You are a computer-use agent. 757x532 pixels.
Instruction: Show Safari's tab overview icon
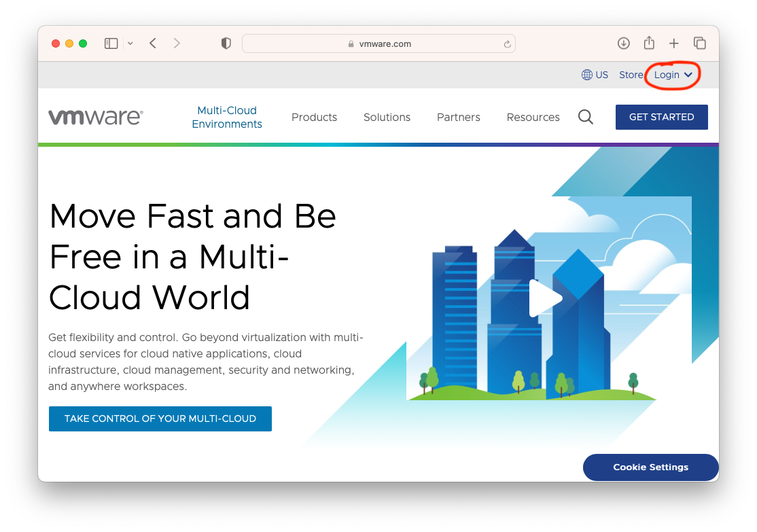[x=699, y=43]
